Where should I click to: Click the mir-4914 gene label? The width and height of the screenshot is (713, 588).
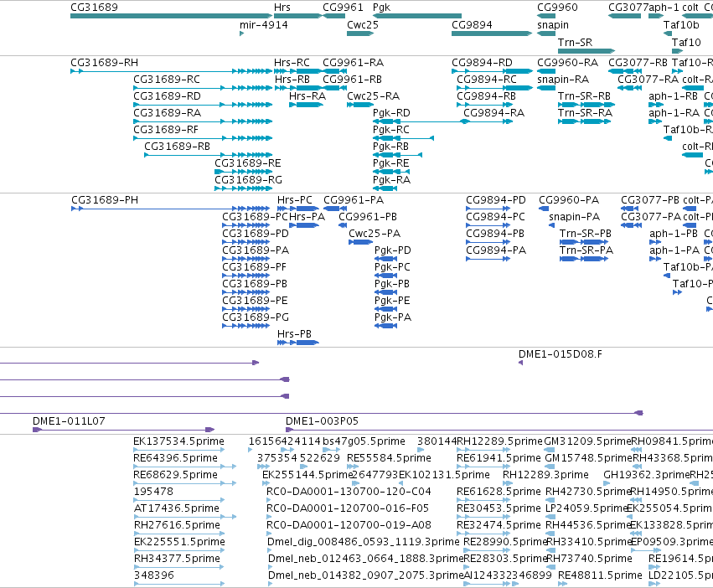(264, 25)
